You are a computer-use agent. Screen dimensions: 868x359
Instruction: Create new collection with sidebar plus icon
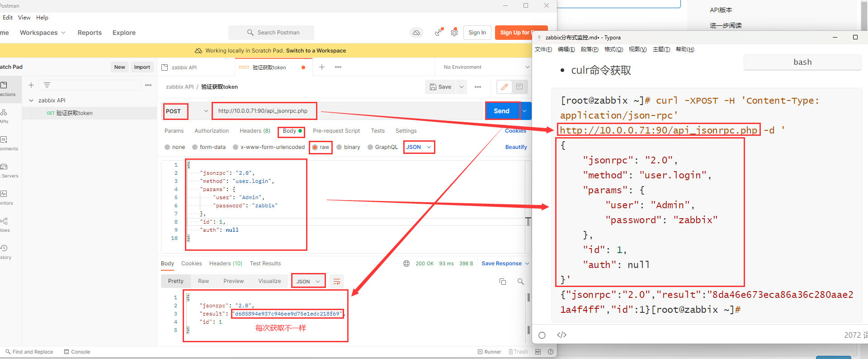(x=31, y=85)
